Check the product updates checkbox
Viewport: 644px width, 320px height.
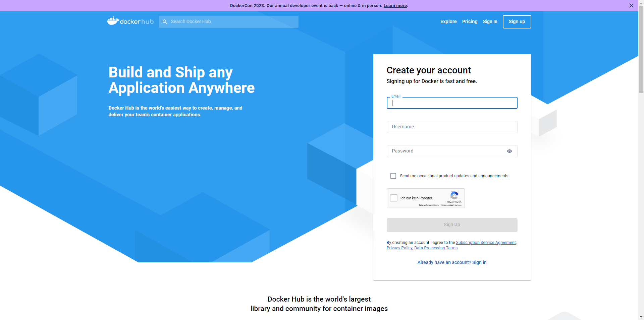coord(393,176)
